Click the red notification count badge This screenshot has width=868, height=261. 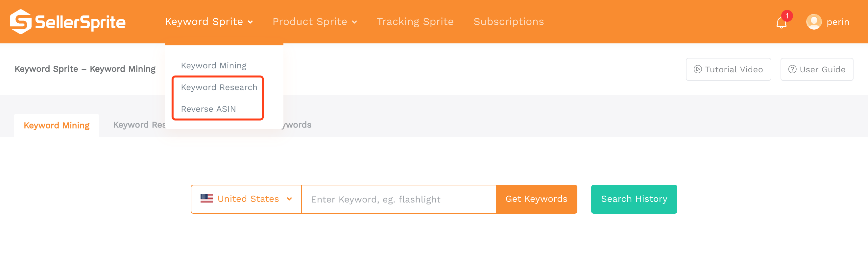pyautogui.click(x=787, y=16)
